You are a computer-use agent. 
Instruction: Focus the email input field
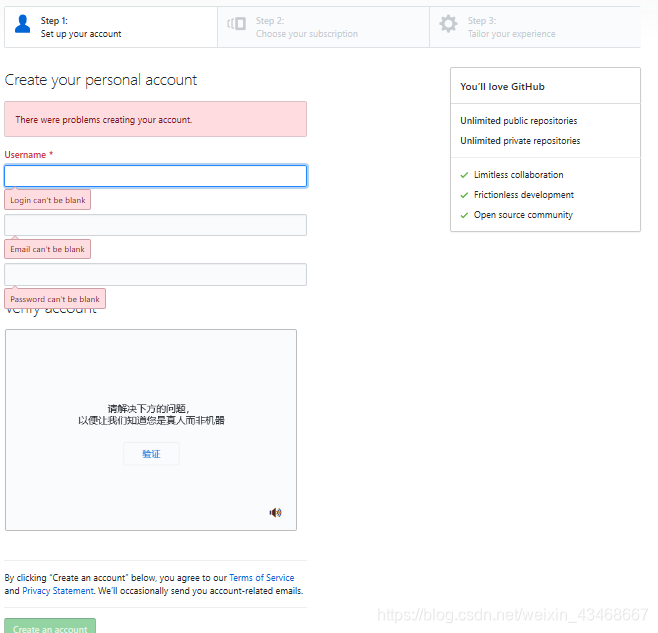[x=156, y=225]
